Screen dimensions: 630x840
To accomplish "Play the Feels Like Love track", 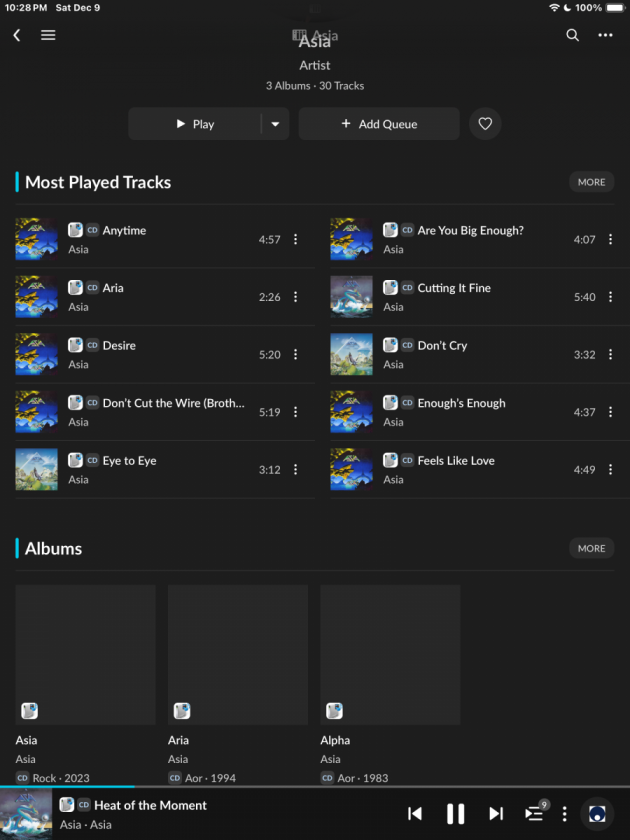I will [x=480, y=470].
